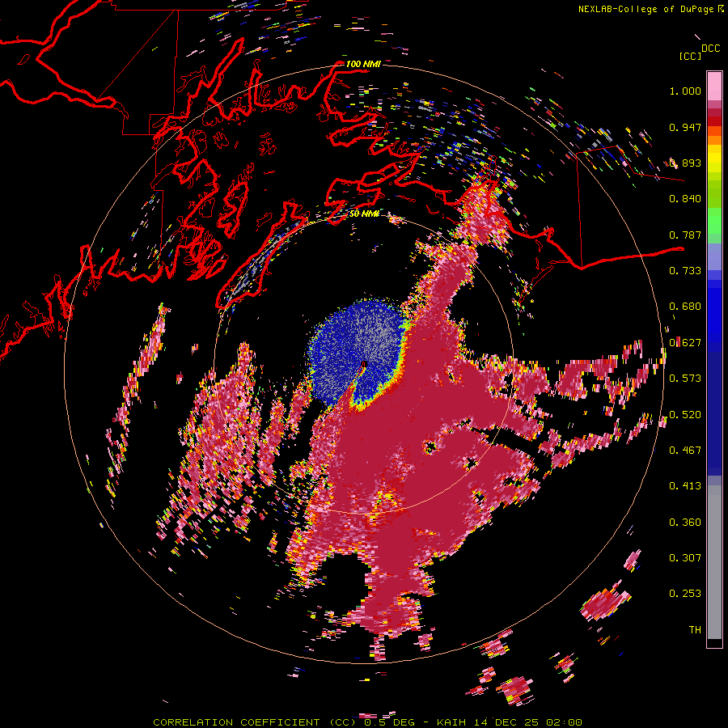Click the 0.253 scale value

685,594
